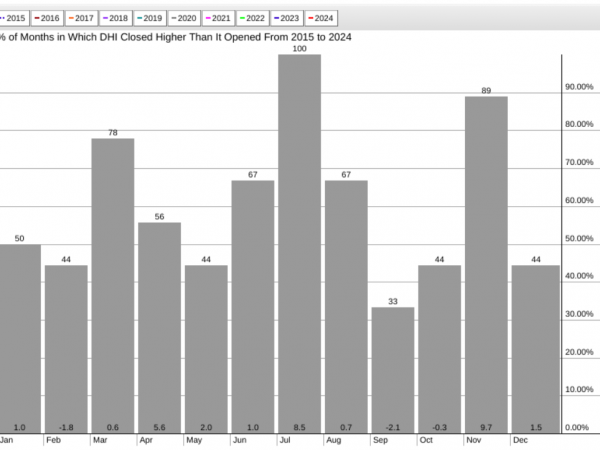Click the 2.0 value in May bar
600x450 pixels.
206,427
